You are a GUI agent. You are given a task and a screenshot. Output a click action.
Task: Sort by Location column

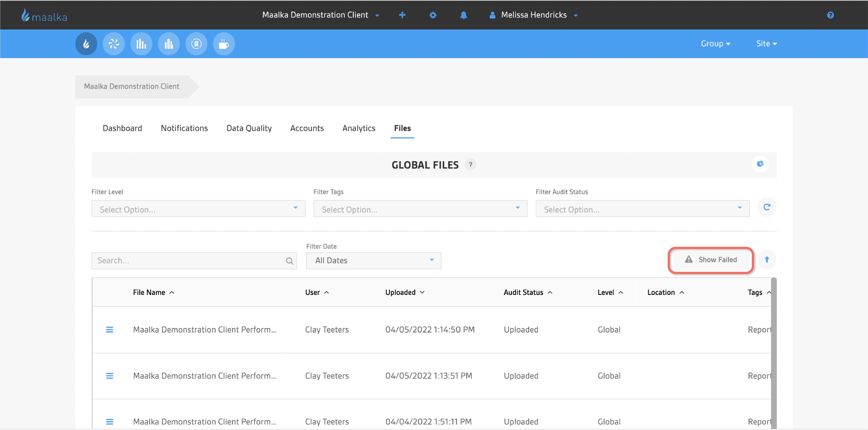click(665, 293)
